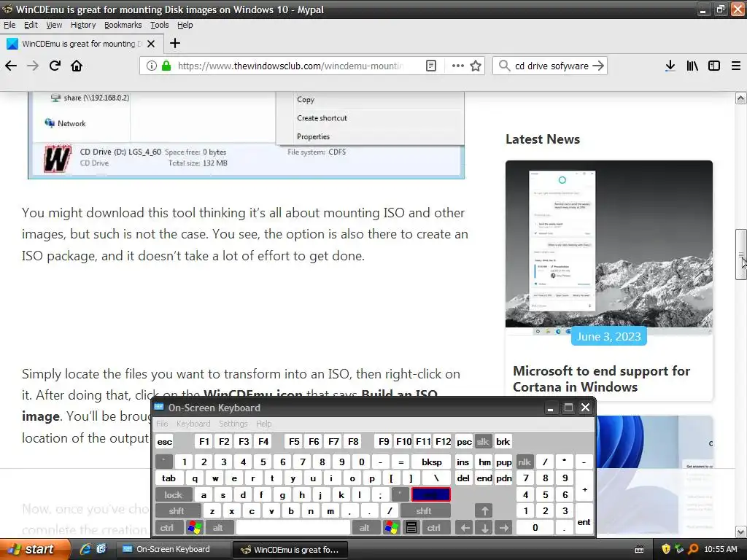Reload the current page
Image resolution: width=747 pixels, height=560 pixels.
55,66
